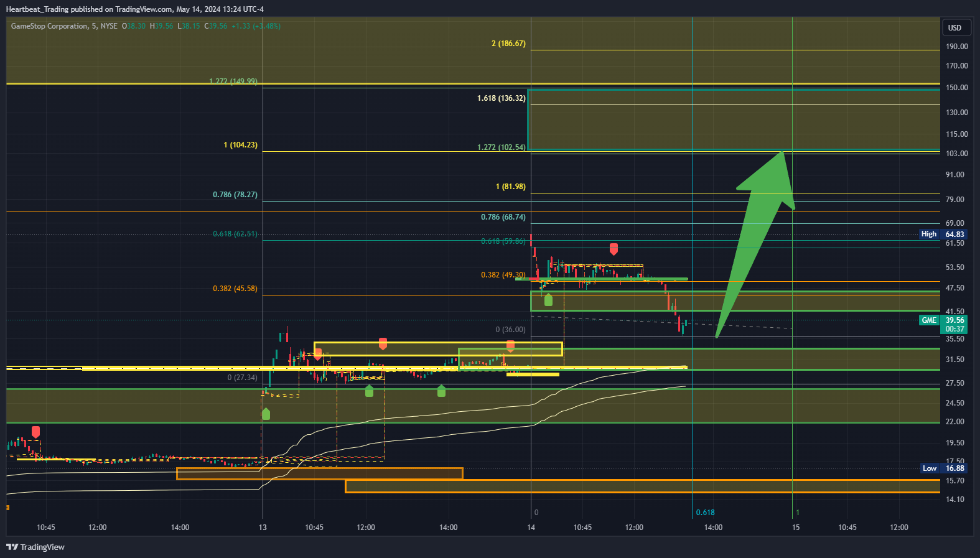Click the O38.30 open value
The height and width of the screenshot is (558, 980).
click(134, 26)
